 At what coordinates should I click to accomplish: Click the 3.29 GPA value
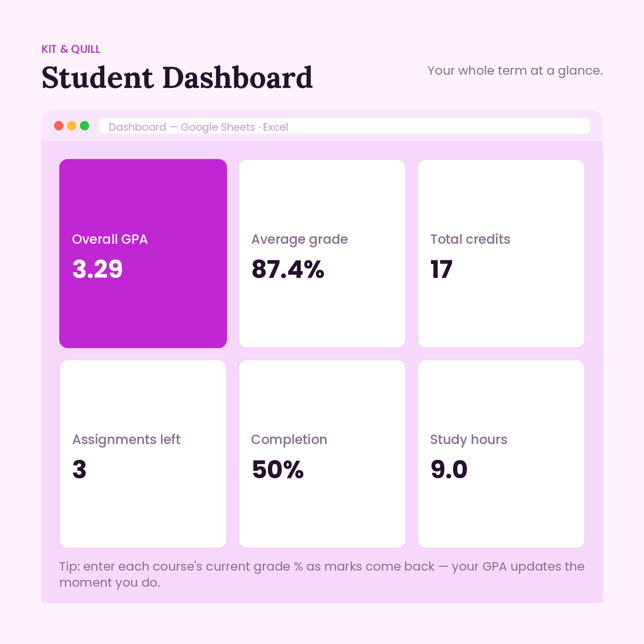97,269
